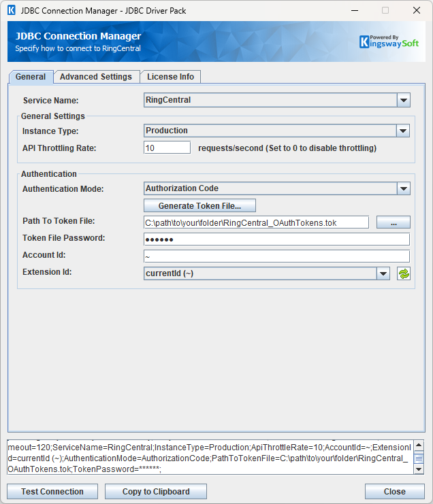Expand the Extension Id dropdown arrow

tap(383, 274)
